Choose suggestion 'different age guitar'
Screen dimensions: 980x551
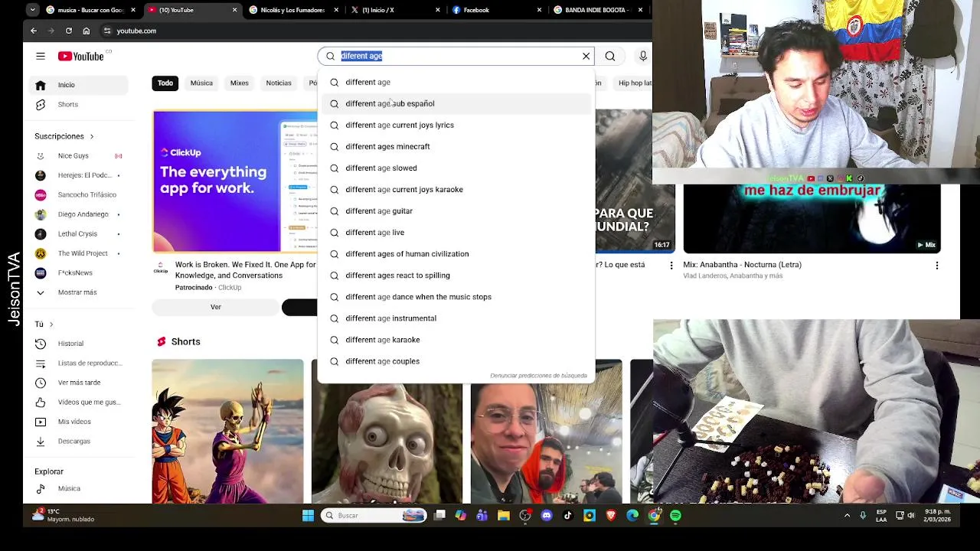click(456, 210)
